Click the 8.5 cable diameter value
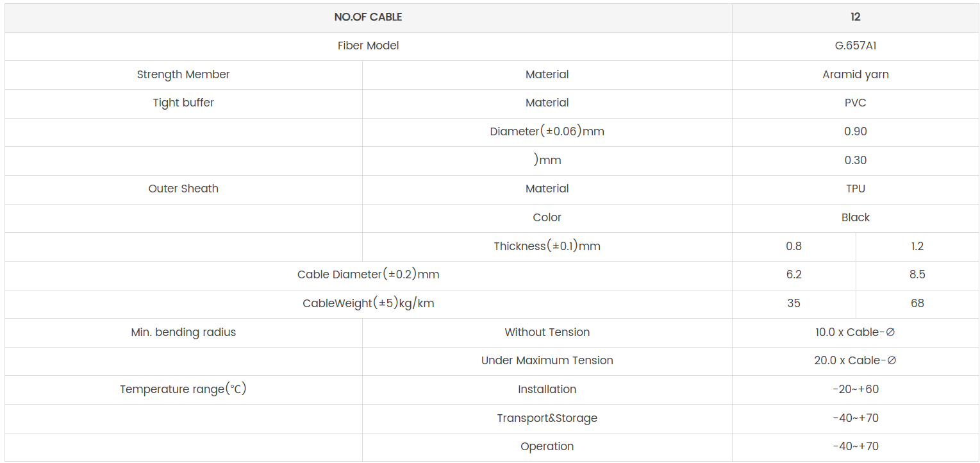Screen dimensions: 980x463 click(x=917, y=274)
